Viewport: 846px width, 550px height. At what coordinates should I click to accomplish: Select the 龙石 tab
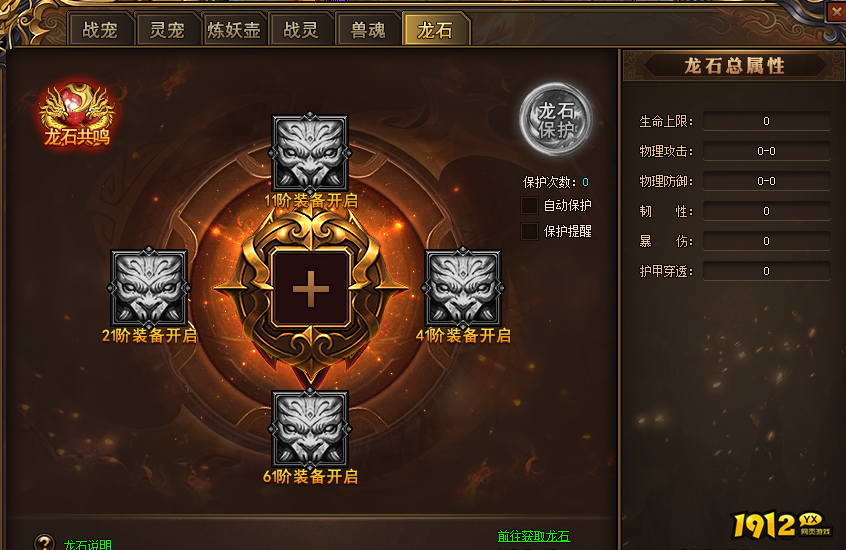435,30
